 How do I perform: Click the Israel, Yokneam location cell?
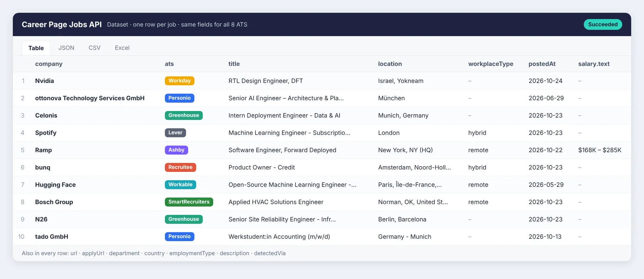coord(401,81)
